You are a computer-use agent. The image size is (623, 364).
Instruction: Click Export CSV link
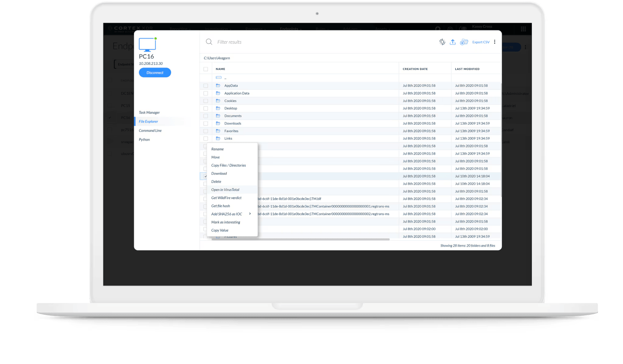point(481,42)
